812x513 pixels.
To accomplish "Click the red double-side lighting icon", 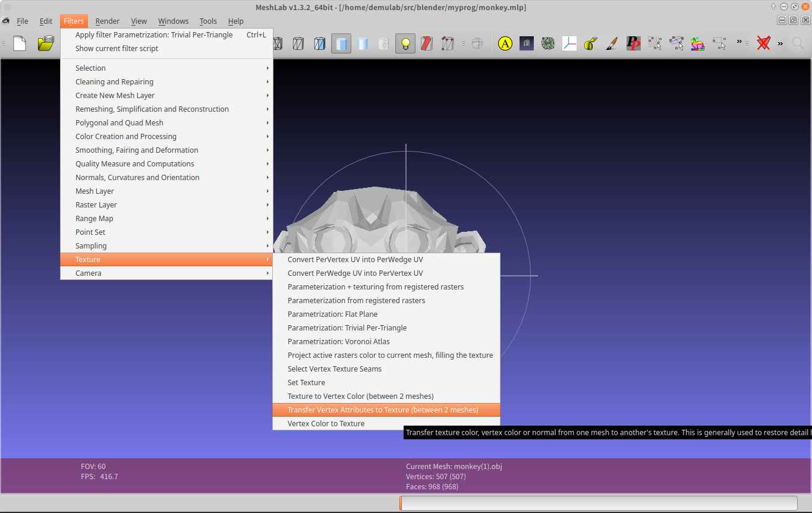I will [427, 43].
